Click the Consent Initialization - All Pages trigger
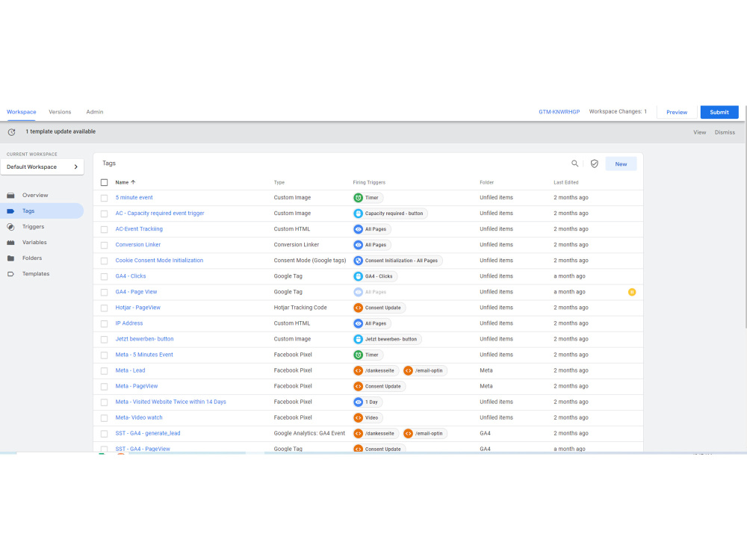Image resolution: width=747 pixels, height=560 pixels. point(398,261)
